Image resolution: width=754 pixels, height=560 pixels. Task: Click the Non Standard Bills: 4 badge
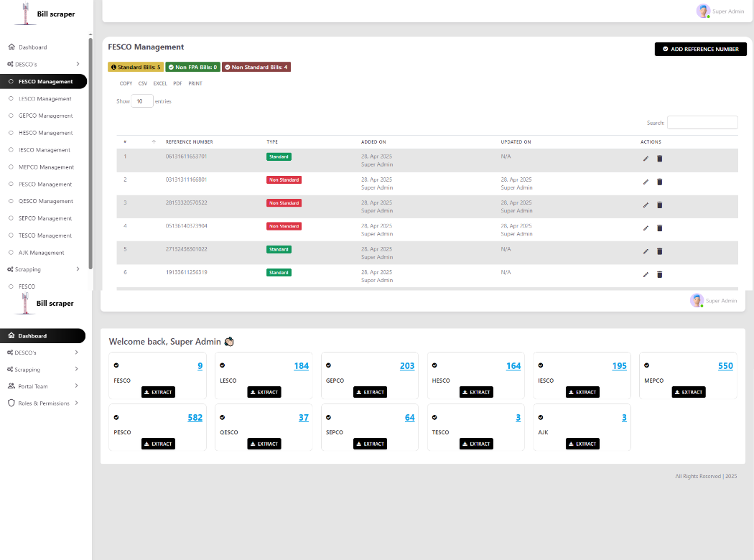pos(256,67)
